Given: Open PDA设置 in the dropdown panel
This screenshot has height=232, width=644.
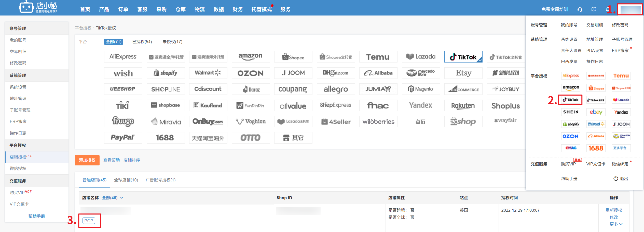Looking at the screenshot, I should pos(595,51).
